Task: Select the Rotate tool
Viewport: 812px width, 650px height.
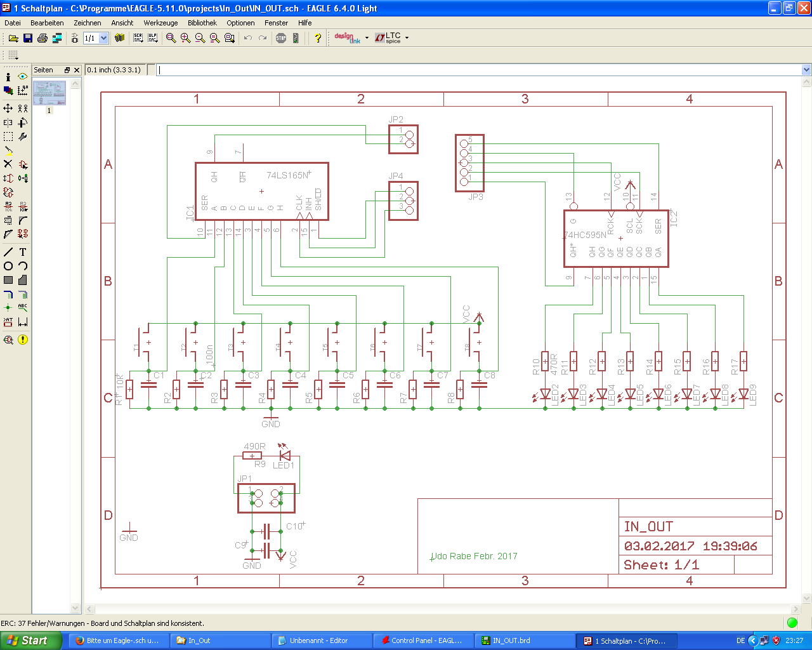Action: [23, 123]
